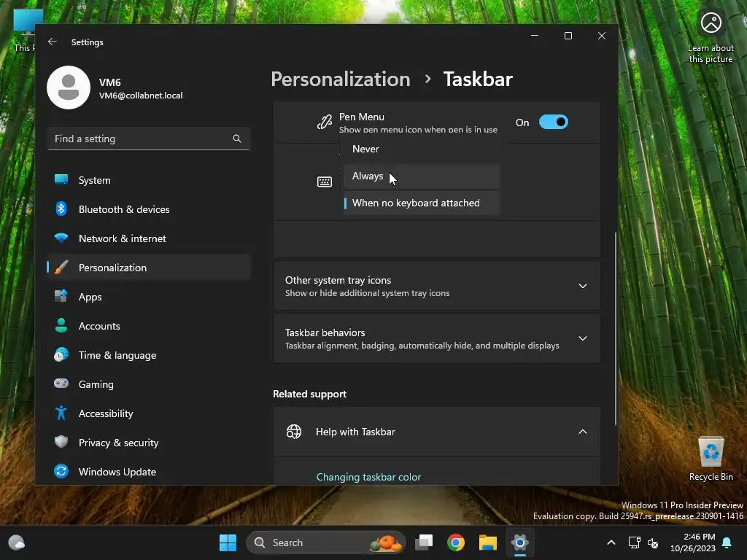Select Gaming in the sidebar
The image size is (747, 560).
148,384
